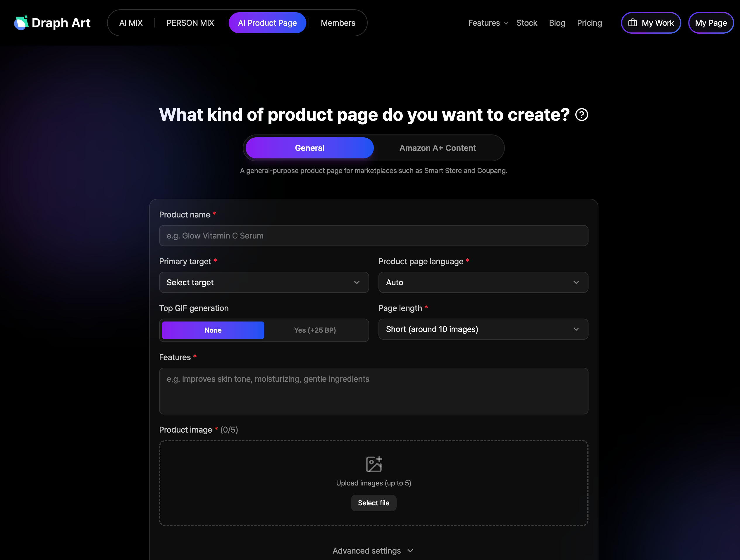Choose Amazon A+ Content page type
This screenshot has height=560, width=740.
[x=438, y=148]
